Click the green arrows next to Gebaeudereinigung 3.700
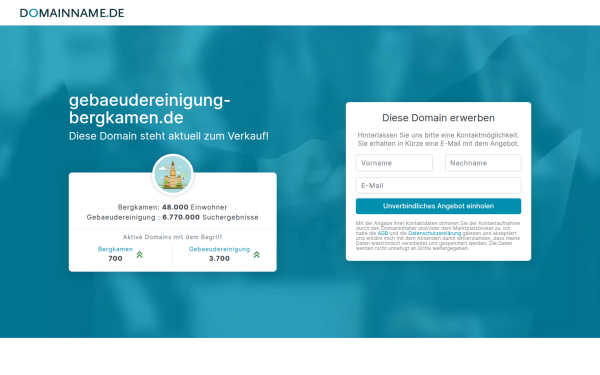The height and width of the screenshot is (375, 600). pyautogui.click(x=257, y=254)
